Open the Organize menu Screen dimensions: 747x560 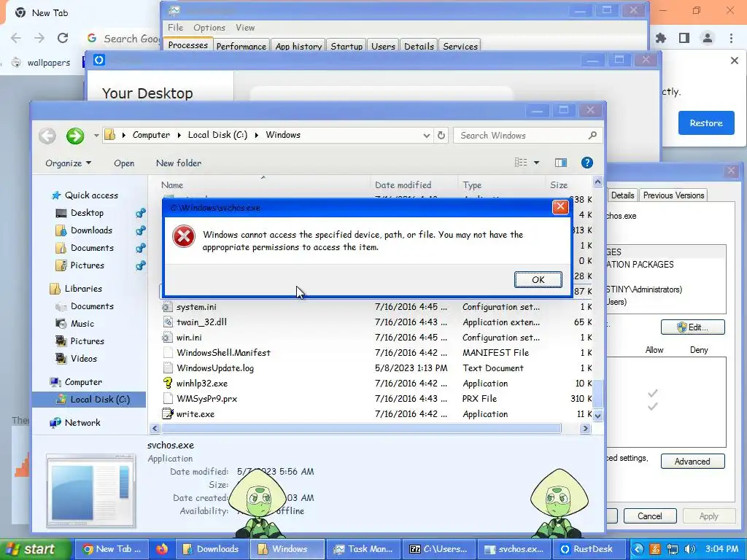click(x=68, y=163)
